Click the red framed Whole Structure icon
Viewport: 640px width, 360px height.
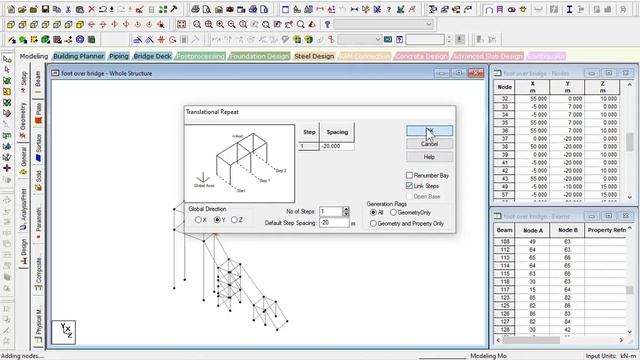click(x=182, y=24)
